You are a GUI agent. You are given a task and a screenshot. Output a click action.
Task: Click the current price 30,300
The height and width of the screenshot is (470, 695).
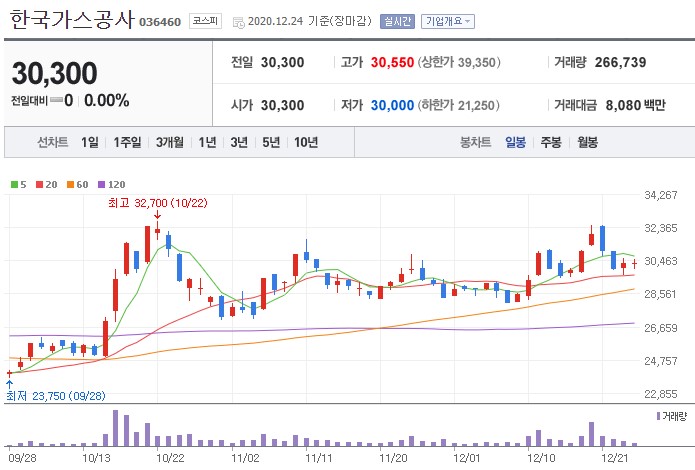tap(55, 73)
